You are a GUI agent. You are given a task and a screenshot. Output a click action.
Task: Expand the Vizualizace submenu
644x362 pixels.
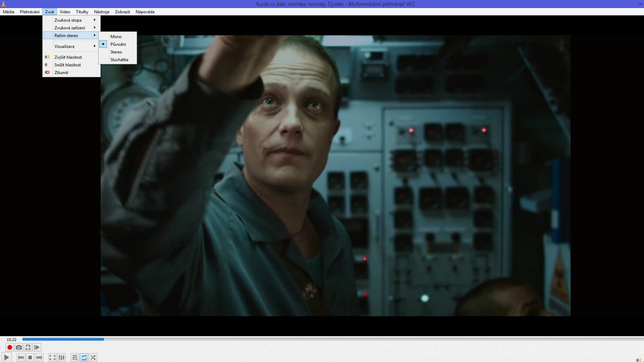coord(71,46)
